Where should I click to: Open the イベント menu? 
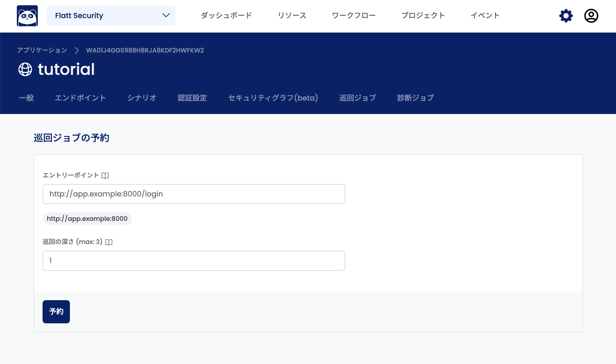[485, 15]
